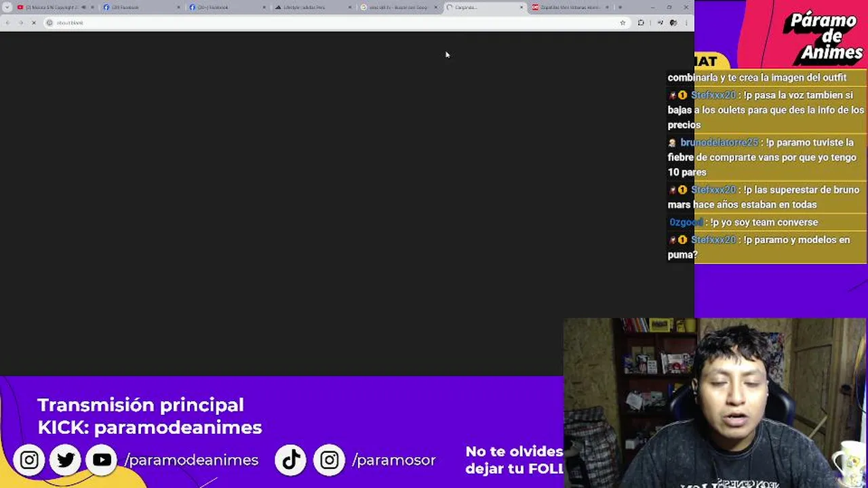Click the Instagram icon next to /paramosor
This screenshot has height=488, width=868.
coord(330,460)
